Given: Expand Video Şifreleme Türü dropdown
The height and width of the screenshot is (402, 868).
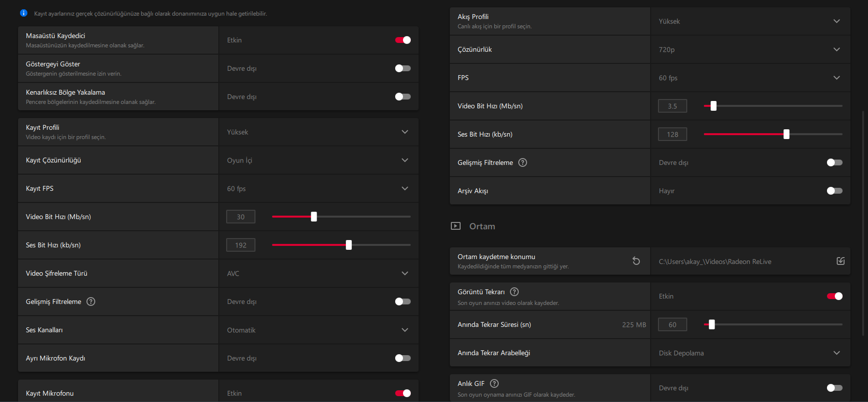Looking at the screenshot, I should point(318,273).
